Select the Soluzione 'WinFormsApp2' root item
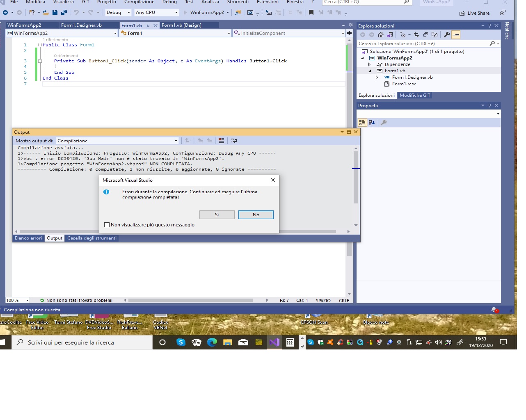Image resolution: width=526 pixels, height=420 pixels. click(x=413, y=51)
